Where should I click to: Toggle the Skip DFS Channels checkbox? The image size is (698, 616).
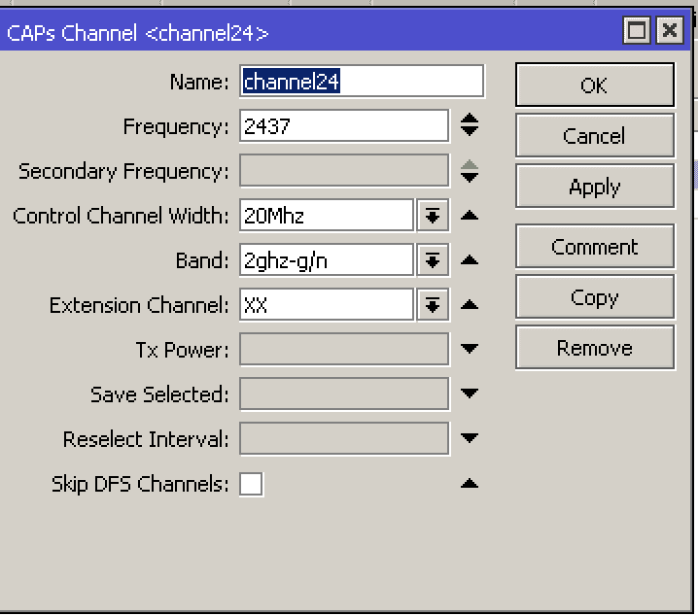[251, 484]
